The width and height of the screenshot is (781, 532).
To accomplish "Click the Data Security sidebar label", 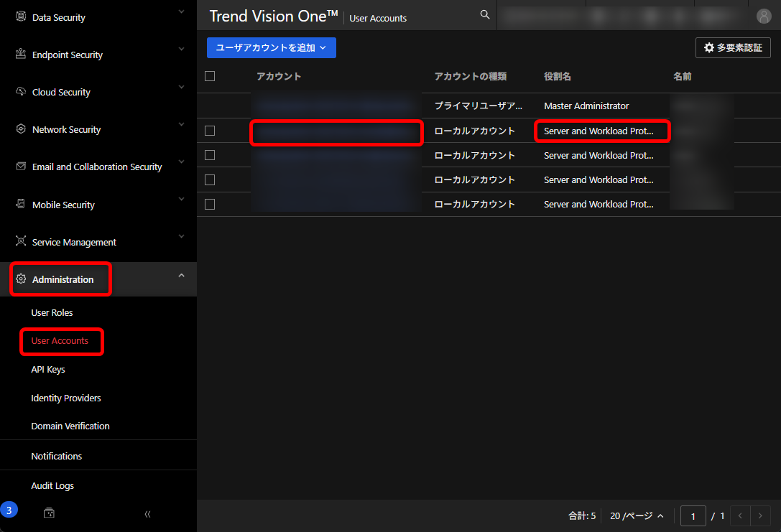I will [59, 17].
